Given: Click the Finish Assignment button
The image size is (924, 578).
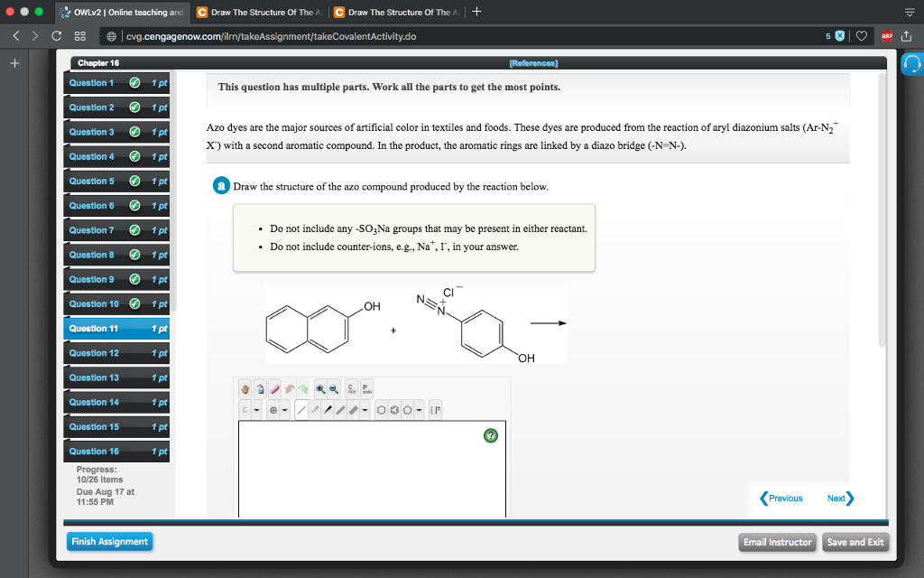Looking at the screenshot, I should point(109,541).
